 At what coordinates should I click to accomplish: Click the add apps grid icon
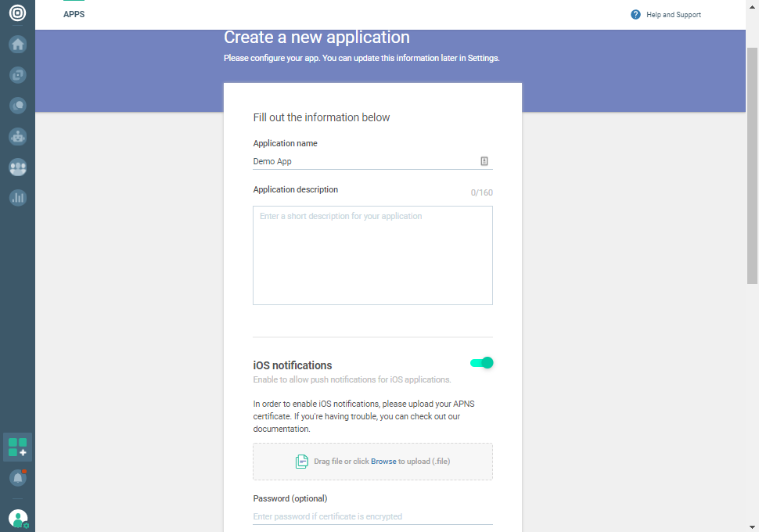17,448
